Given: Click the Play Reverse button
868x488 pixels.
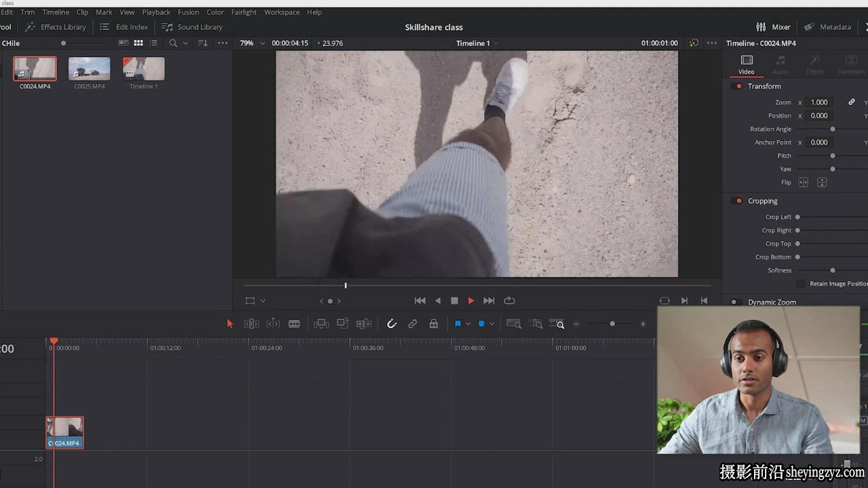Looking at the screenshot, I should (437, 300).
